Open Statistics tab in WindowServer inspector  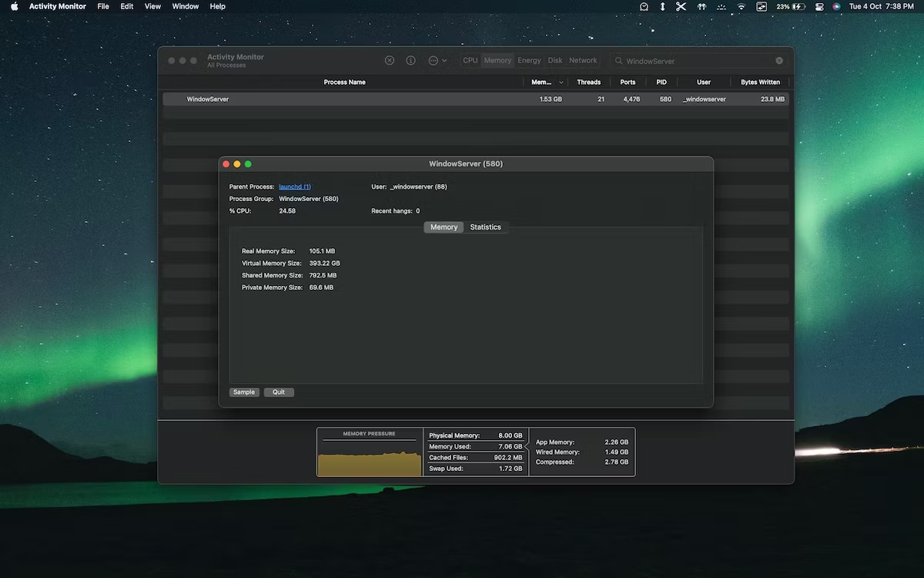tap(485, 227)
